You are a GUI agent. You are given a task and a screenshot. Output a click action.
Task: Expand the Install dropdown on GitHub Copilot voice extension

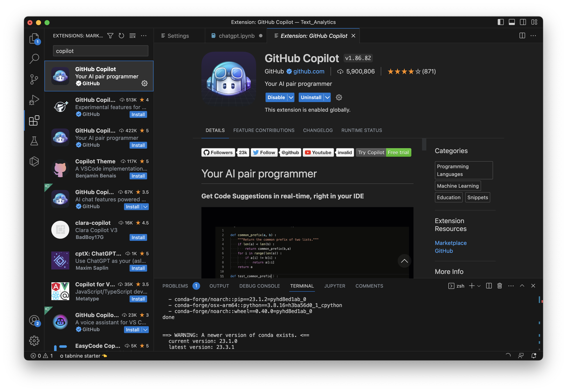(x=145, y=330)
